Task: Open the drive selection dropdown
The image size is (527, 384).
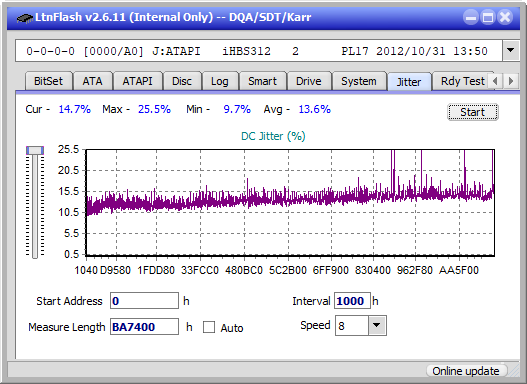Action: click(x=511, y=51)
